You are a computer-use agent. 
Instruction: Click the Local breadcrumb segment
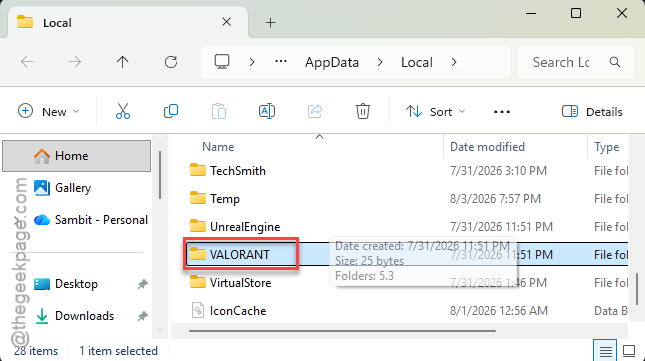(x=417, y=62)
